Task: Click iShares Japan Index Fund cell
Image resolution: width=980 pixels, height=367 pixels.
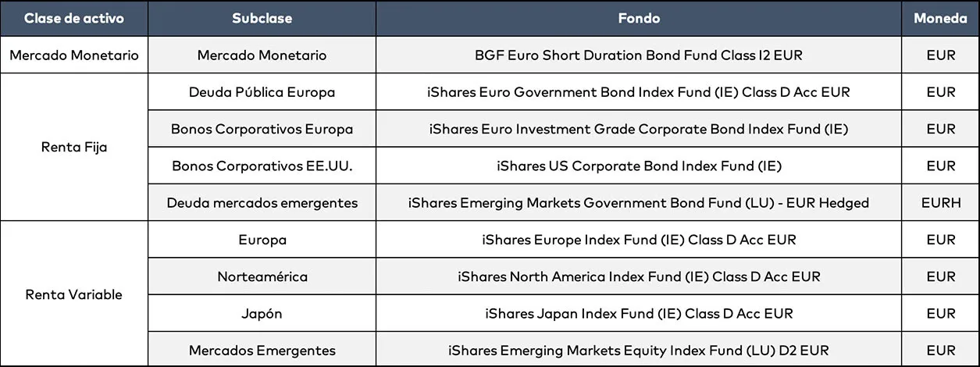Action: [638, 313]
